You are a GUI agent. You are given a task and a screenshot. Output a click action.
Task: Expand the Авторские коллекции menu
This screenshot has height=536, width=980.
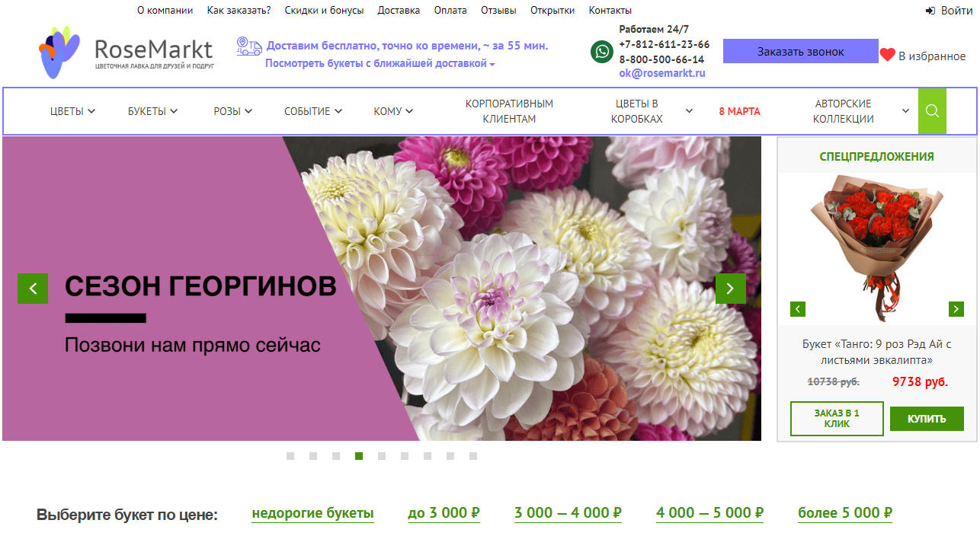[861, 111]
